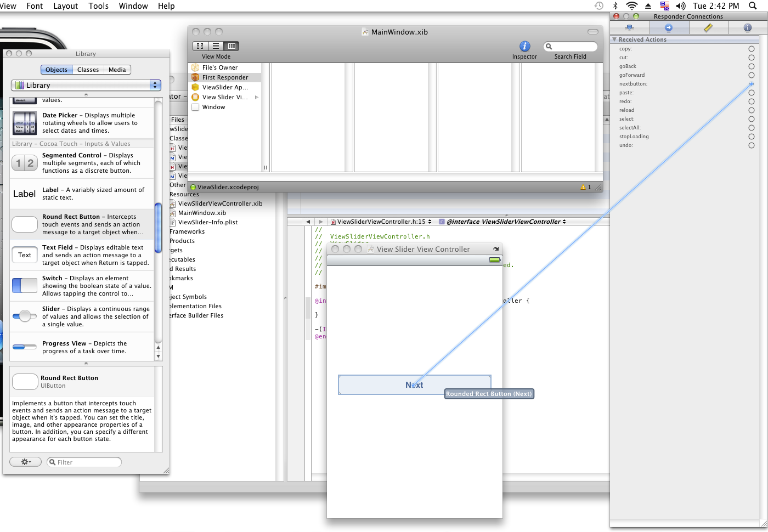Click the goForward action connection circle

click(x=752, y=75)
